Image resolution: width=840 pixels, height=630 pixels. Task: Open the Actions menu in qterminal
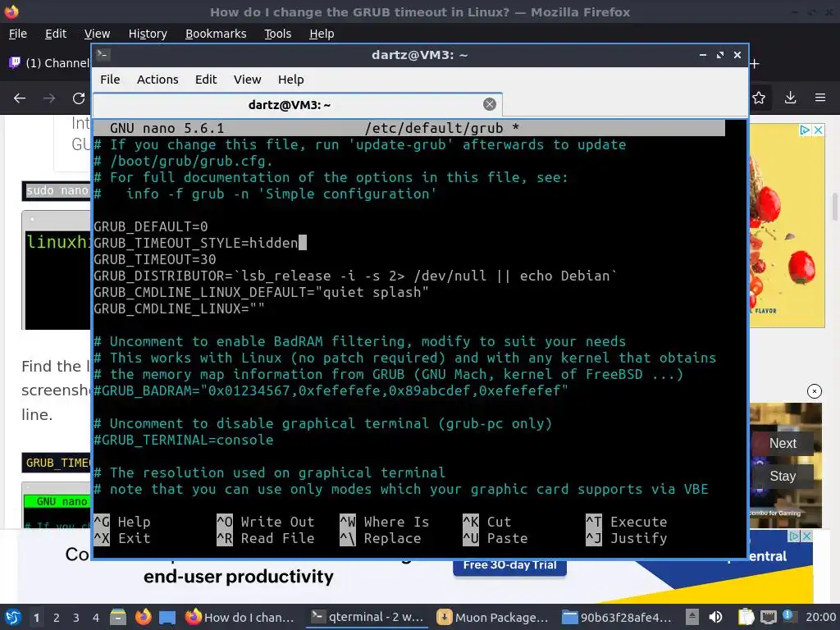157,80
